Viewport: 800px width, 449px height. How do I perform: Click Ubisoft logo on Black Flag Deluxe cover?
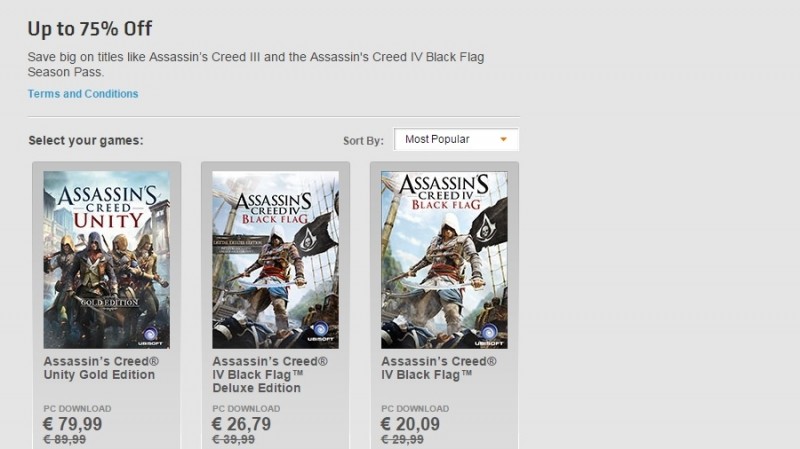click(320, 332)
